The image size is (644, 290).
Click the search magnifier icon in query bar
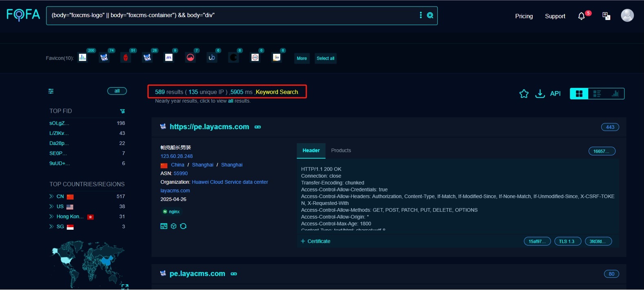coord(430,15)
